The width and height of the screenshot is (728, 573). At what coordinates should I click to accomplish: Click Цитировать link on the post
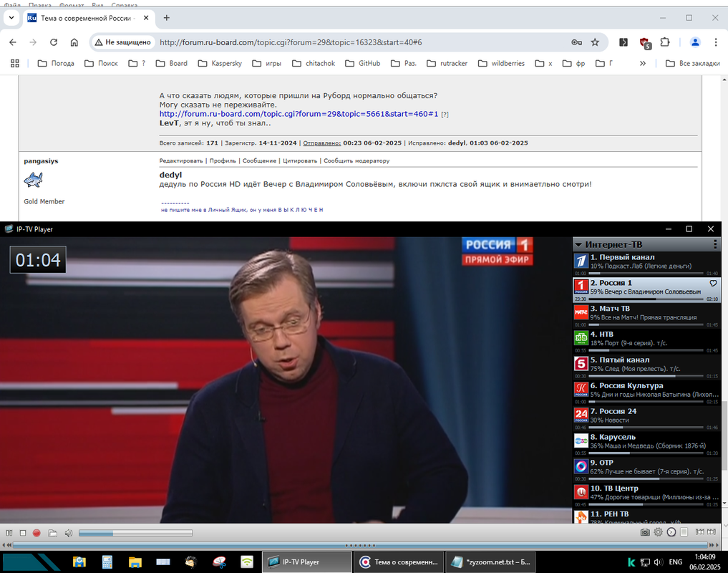pyautogui.click(x=300, y=160)
